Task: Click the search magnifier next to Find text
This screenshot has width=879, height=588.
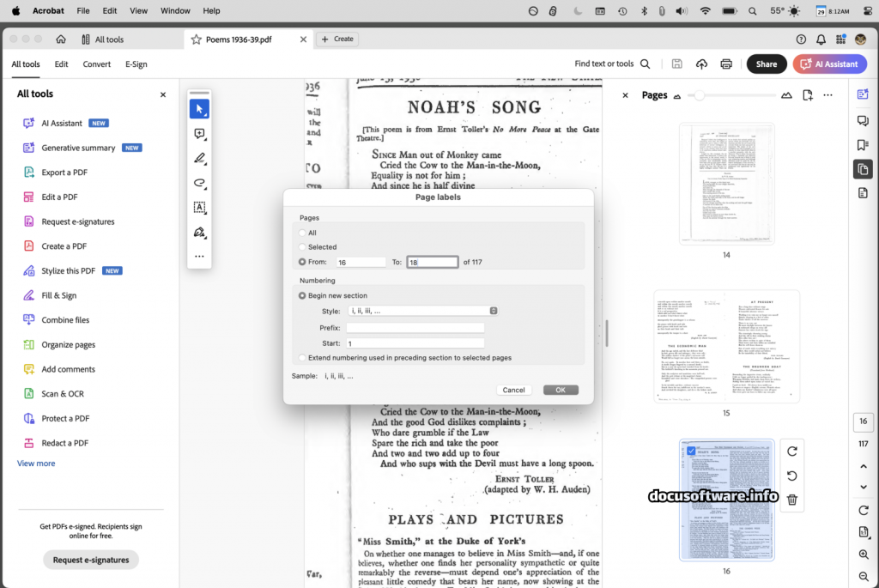Action: pos(646,64)
